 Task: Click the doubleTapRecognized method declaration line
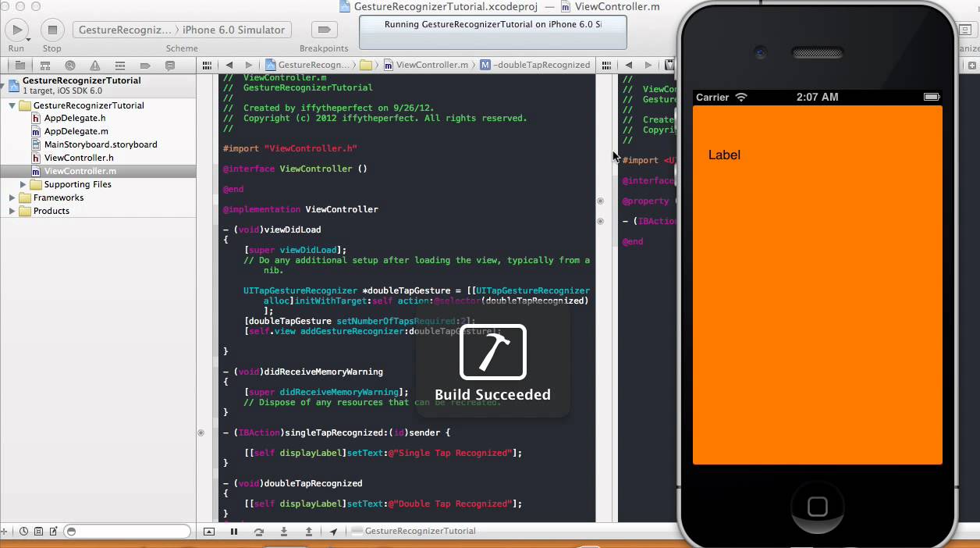tap(293, 483)
